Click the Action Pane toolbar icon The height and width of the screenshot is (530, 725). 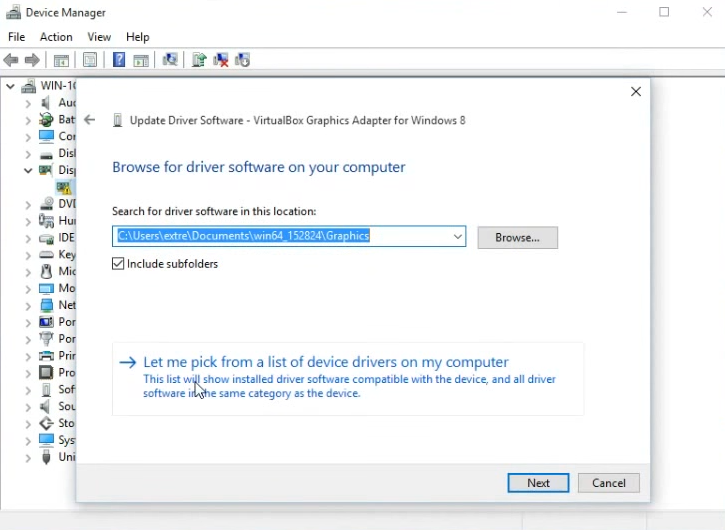(x=141, y=60)
